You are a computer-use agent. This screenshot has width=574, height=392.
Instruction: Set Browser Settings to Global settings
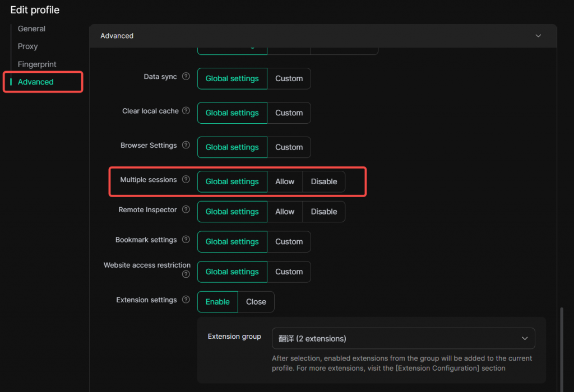(232, 147)
